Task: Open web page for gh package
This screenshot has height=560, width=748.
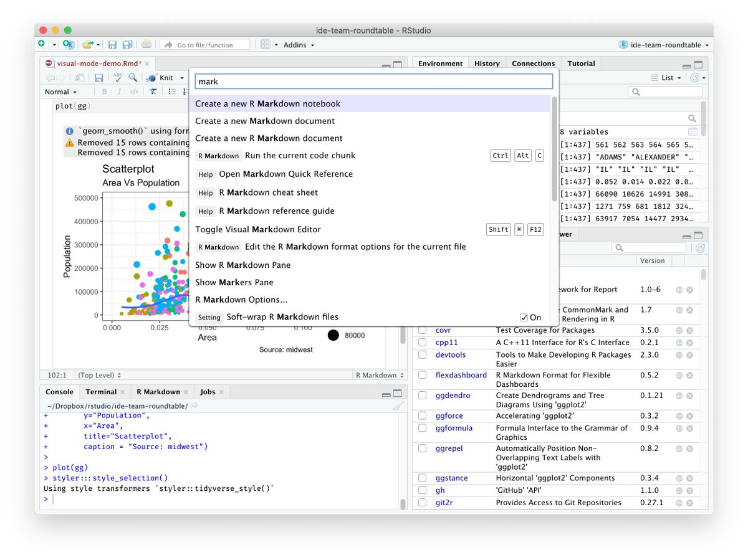Action: 679,491
